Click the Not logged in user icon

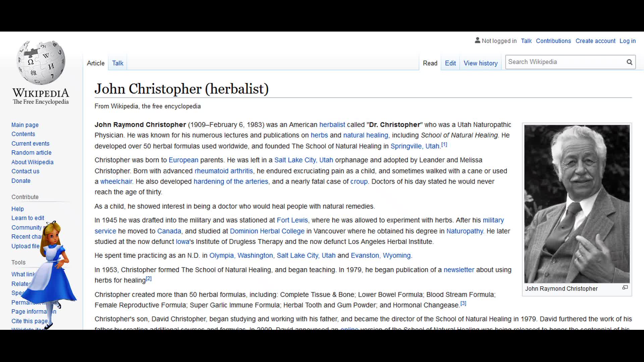[477, 41]
